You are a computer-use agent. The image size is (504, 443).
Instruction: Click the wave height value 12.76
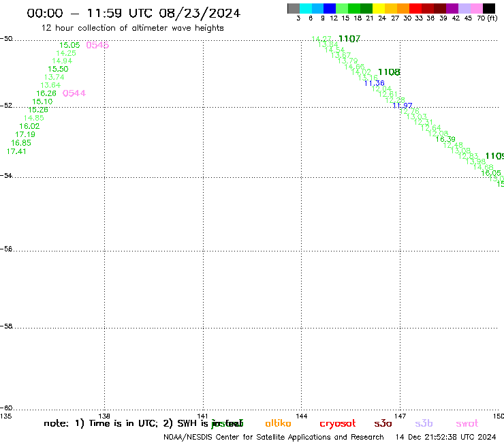click(409, 111)
